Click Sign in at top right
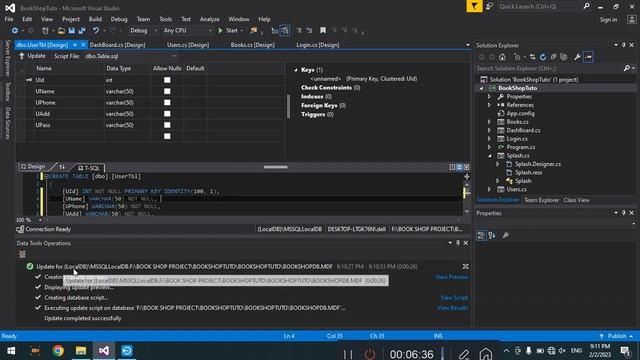 pos(608,20)
